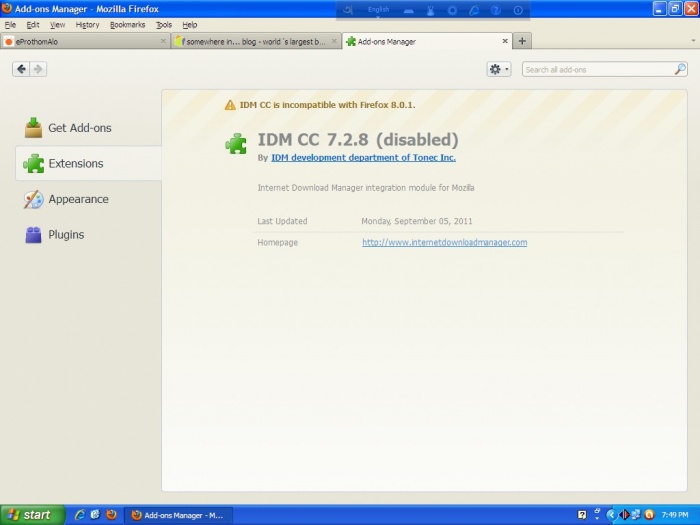Viewport: 700px width, 525px height.
Task: Go back in Add-ons Manager
Action: [21, 69]
